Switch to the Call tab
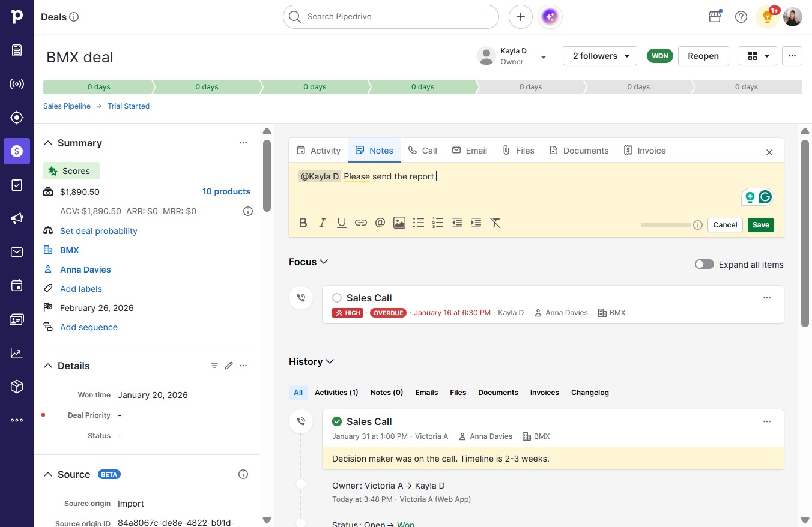 [x=423, y=151]
